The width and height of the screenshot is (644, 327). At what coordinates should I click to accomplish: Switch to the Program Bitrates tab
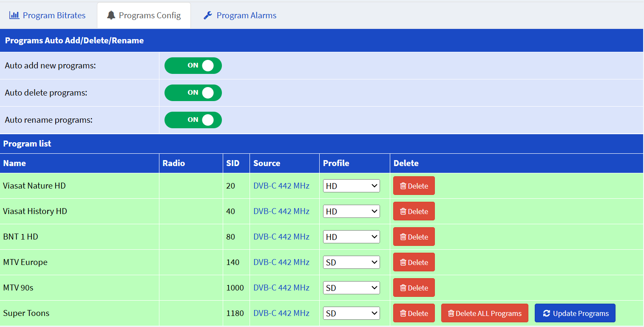pyautogui.click(x=48, y=15)
